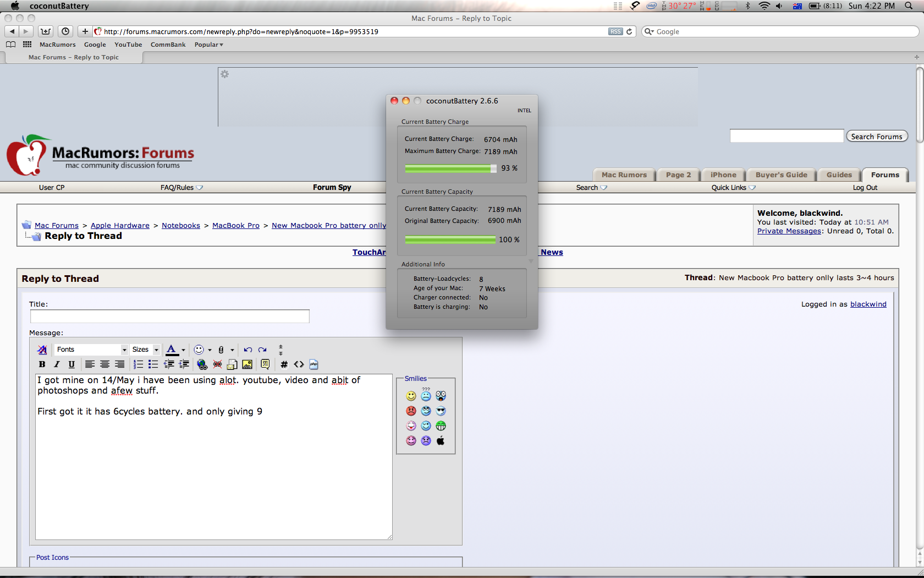Wrap CODE tags using hash icon

[284, 364]
